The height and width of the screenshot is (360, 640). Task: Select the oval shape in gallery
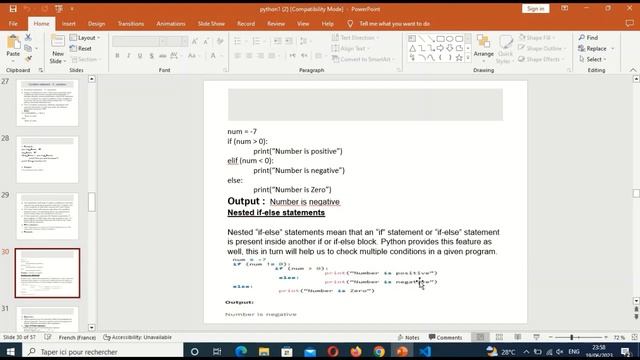click(450, 39)
